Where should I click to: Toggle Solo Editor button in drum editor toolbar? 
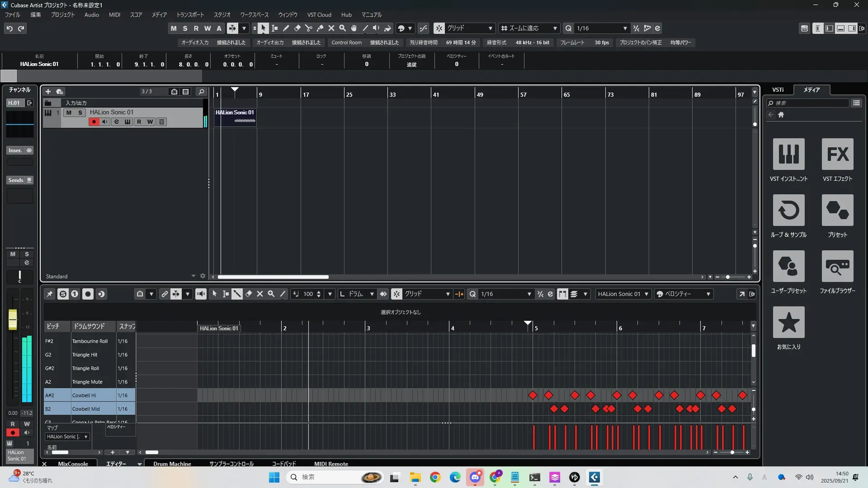[x=63, y=294]
